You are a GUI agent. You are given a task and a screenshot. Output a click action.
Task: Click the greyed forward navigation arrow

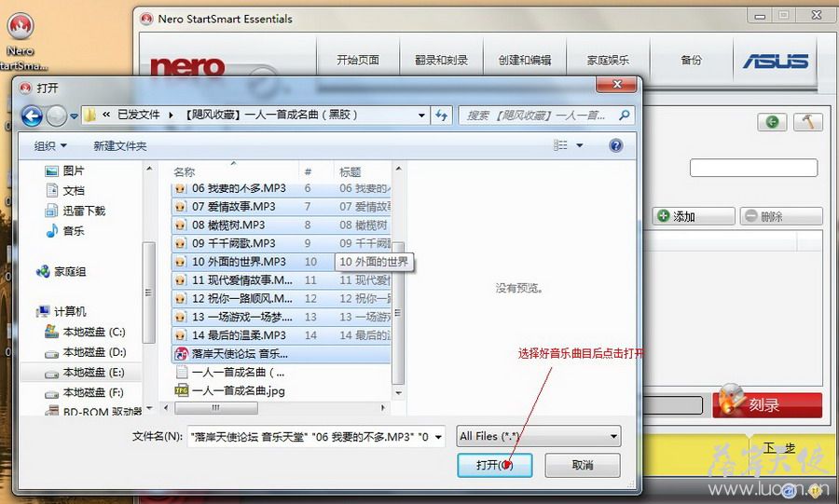coord(56,116)
